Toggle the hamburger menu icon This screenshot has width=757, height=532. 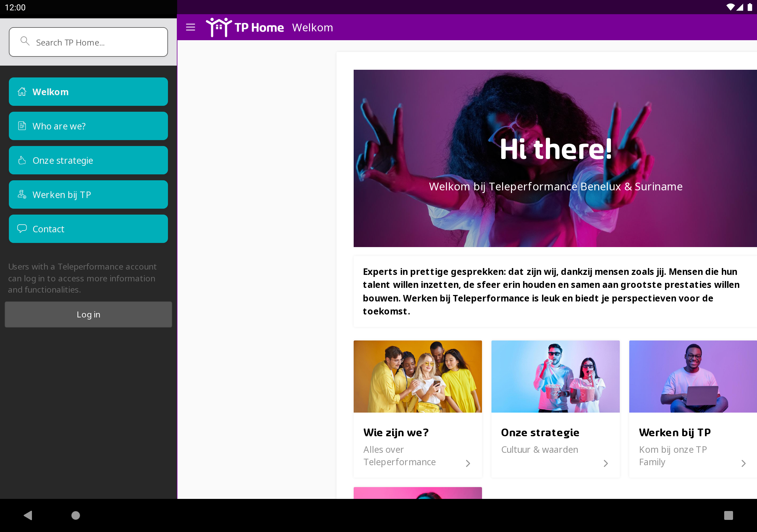(x=190, y=27)
